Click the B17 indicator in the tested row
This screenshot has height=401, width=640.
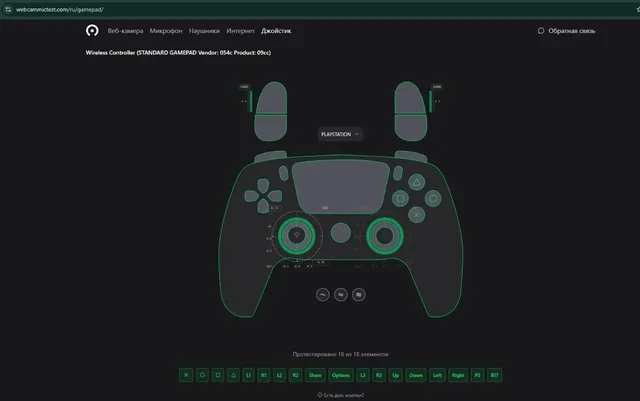(x=494, y=375)
